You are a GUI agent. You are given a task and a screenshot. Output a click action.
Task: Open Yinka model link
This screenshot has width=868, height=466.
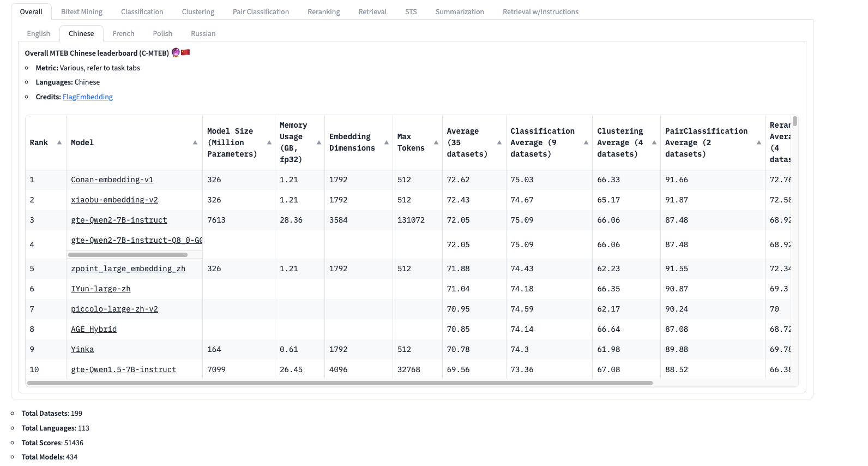coord(82,349)
